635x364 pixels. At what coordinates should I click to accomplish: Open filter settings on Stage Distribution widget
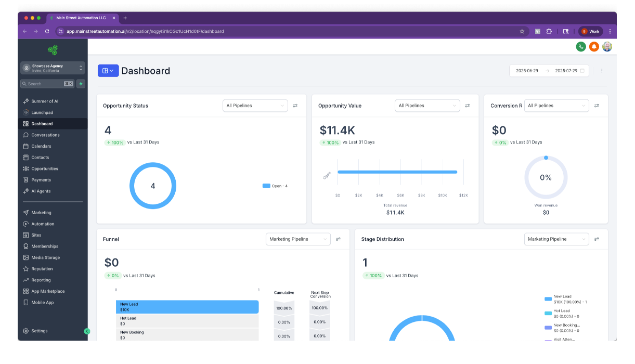tap(597, 239)
